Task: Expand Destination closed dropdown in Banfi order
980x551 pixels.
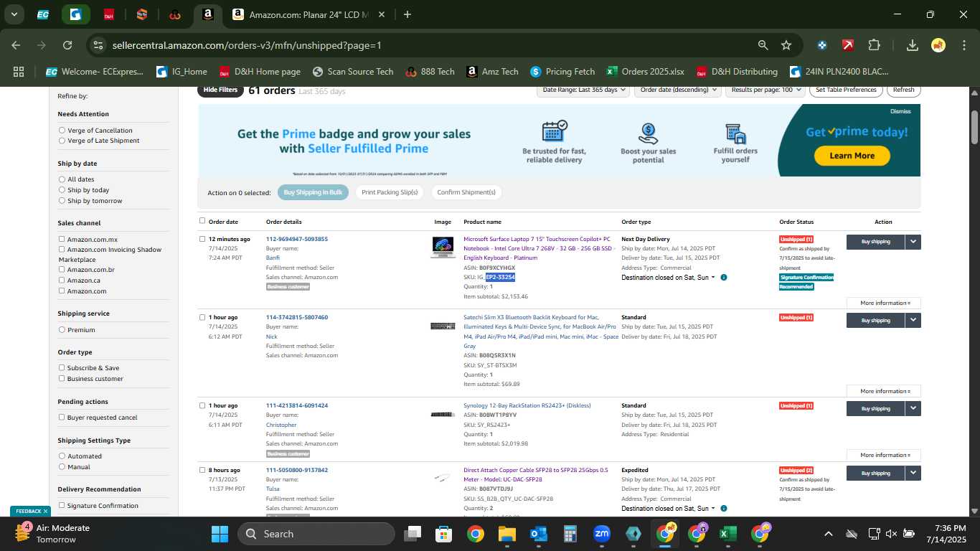Action: (668, 278)
